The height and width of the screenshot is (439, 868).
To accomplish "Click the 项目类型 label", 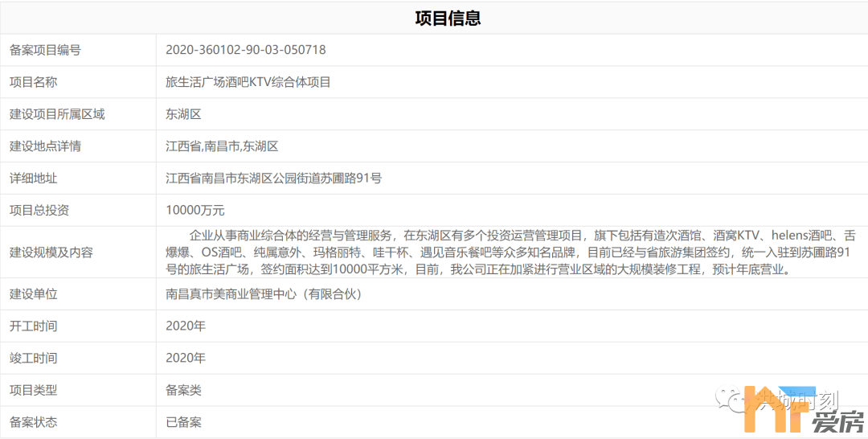I will point(33,390).
